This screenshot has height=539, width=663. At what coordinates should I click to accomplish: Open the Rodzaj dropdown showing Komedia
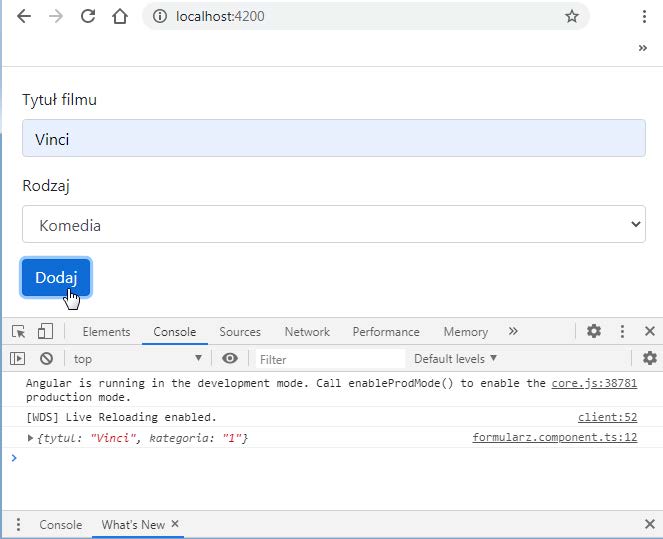[x=333, y=225]
